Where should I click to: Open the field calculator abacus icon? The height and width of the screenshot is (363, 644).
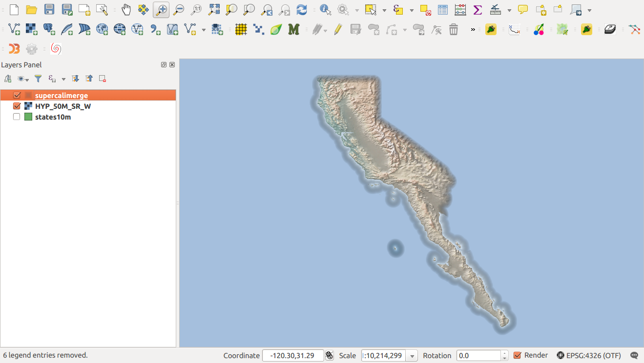coord(460,9)
